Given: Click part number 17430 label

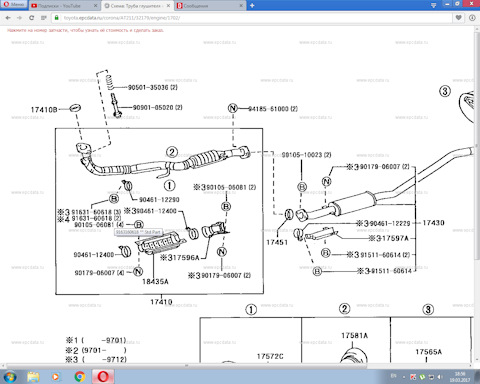Looking at the screenshot, I should pos(433,223).
